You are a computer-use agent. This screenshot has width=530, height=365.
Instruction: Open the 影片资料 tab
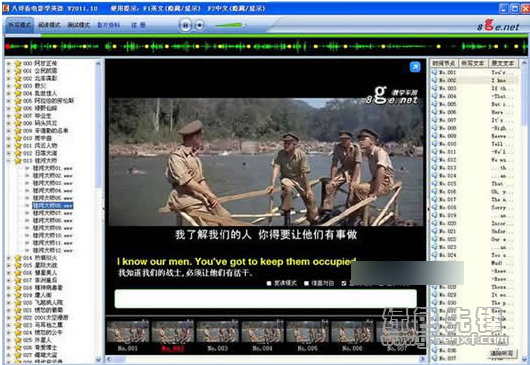(x=109, y=25)
